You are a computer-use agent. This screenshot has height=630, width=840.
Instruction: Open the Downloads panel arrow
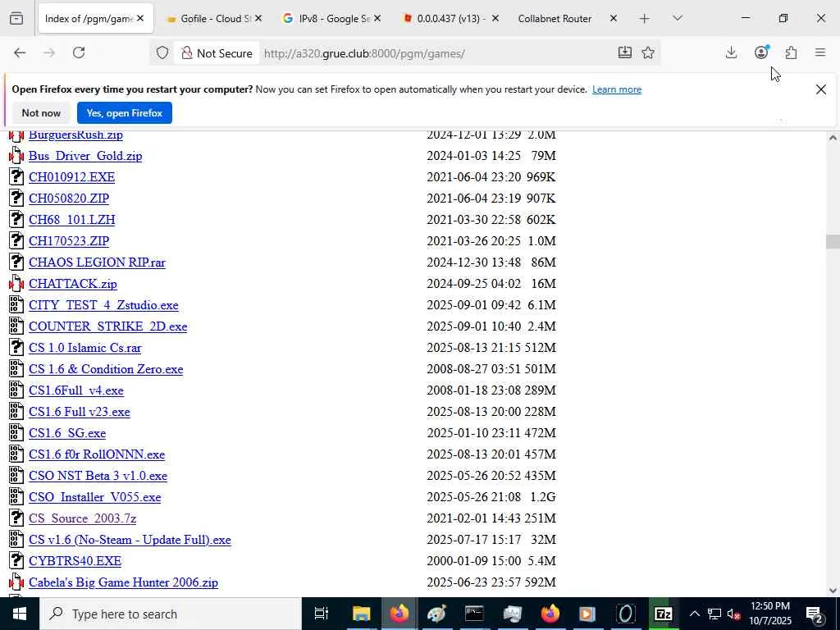pyautogui.click(x=731, y=52)
